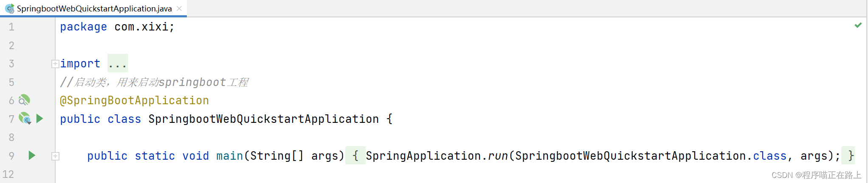Expand the folded main method fold marker

(x=55, y=156)
